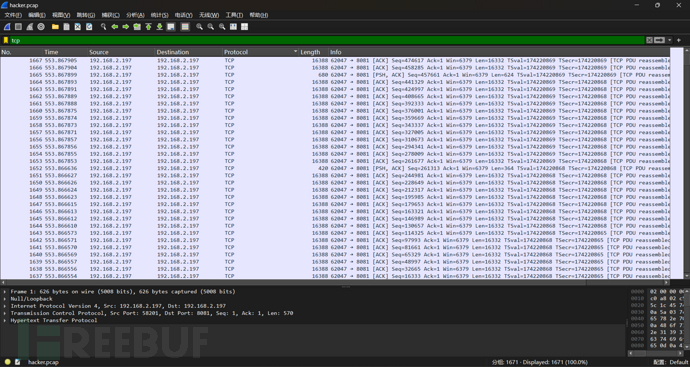Toggle packet list colorization
690x367 pixels.
[x=185, y=27]
